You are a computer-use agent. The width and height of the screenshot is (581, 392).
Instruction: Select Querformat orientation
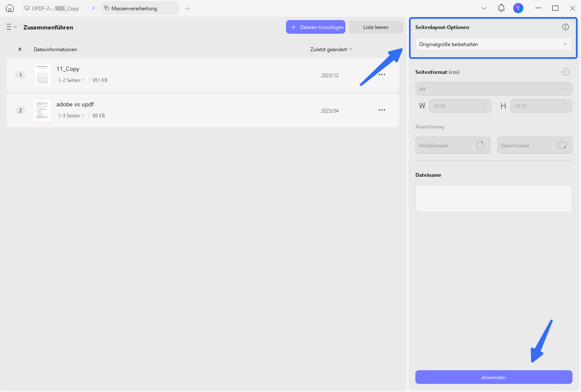[535, 145]
